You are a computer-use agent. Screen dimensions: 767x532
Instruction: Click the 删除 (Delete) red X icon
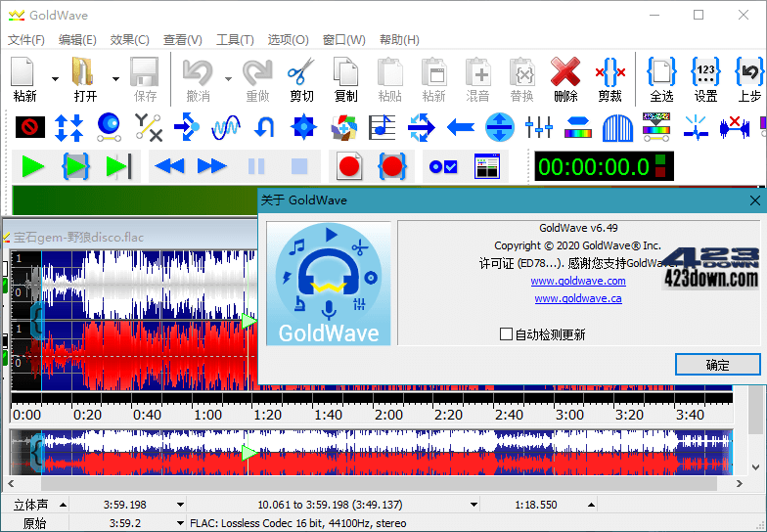[565, 72]
